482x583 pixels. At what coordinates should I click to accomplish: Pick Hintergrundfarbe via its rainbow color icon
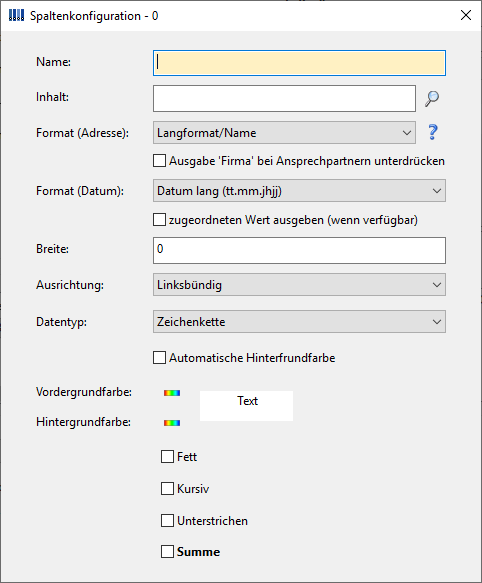172,423
